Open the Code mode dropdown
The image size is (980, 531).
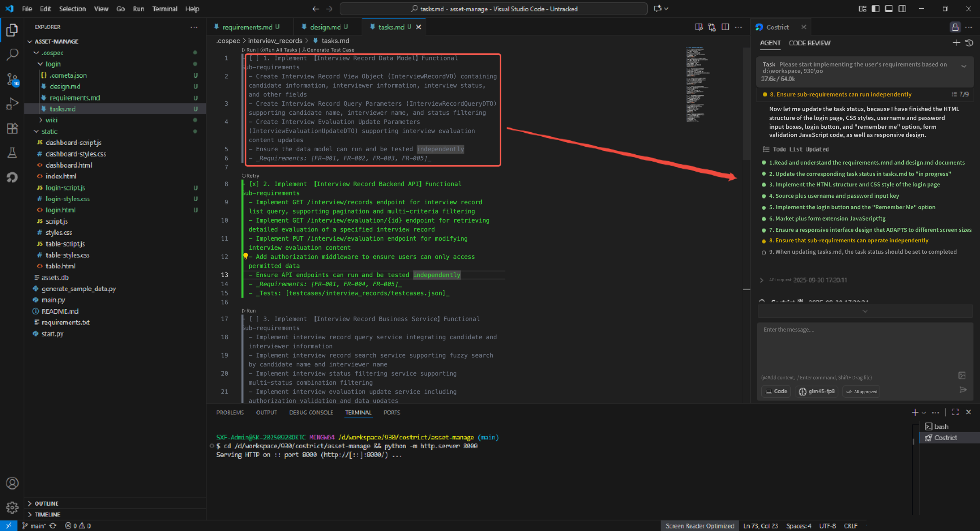776,392
